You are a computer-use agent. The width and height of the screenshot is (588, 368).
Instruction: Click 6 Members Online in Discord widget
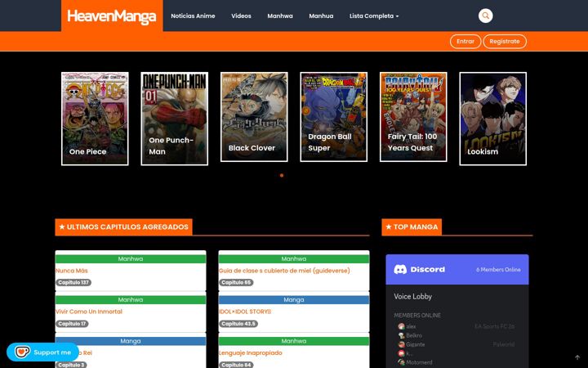(498, 270)
